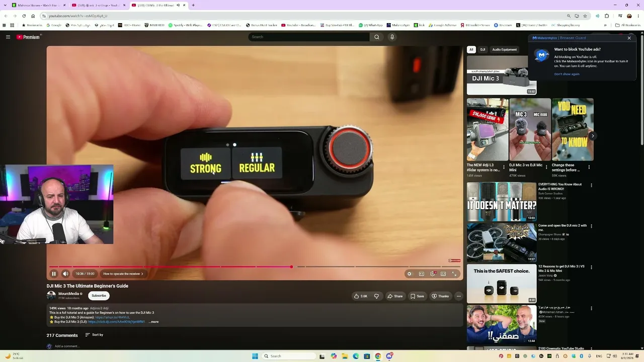Open '12 Reasons to get DJI Mic 3' title
This screenshot has width=644, height=362.
point(561,268)
